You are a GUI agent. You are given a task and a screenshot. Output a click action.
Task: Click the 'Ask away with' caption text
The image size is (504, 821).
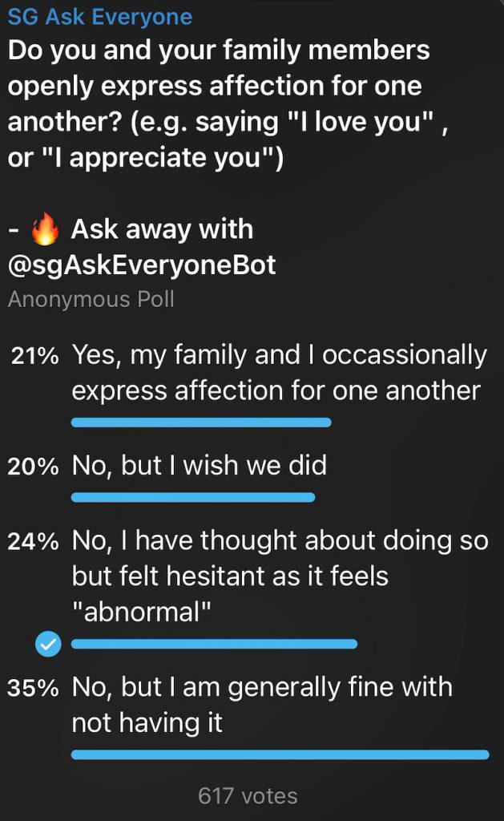(x=162, y=230)
